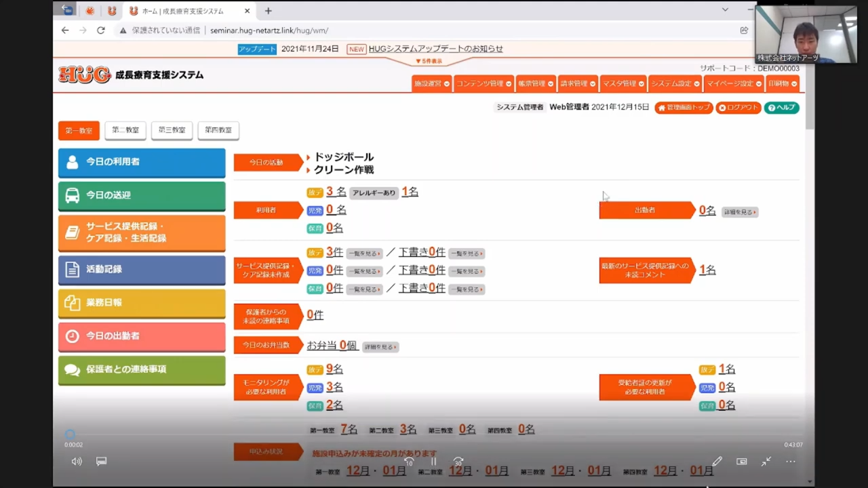This screenshot has height=488, width=868.
Task: Select the 第一教室 tab
Action: point(79,131)
